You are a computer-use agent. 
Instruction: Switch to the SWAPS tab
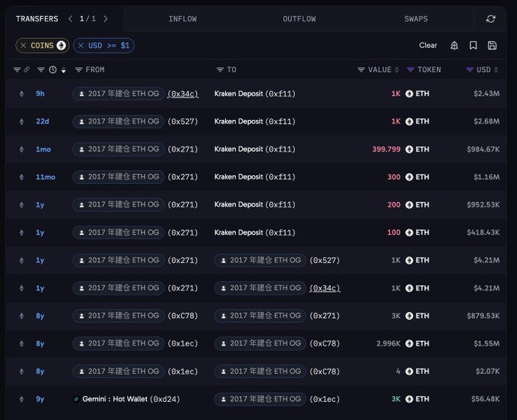coord(416,19)
